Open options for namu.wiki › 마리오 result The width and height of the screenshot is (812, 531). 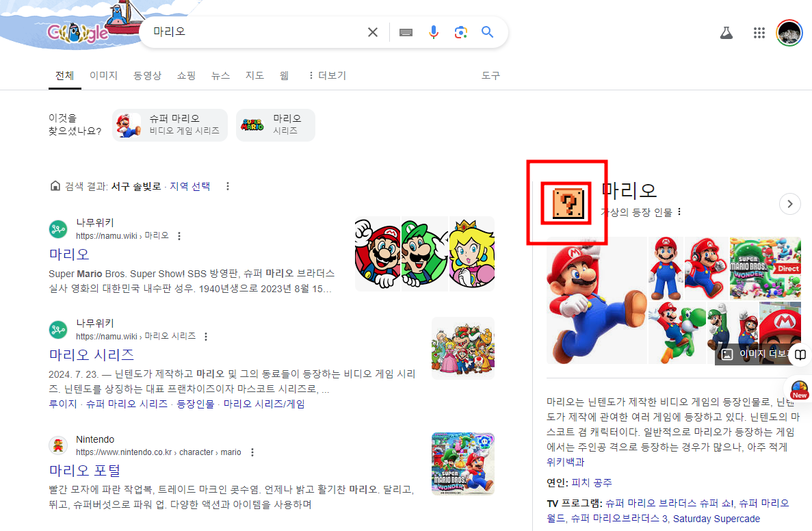pyautogui.click(x=179, y=235)
